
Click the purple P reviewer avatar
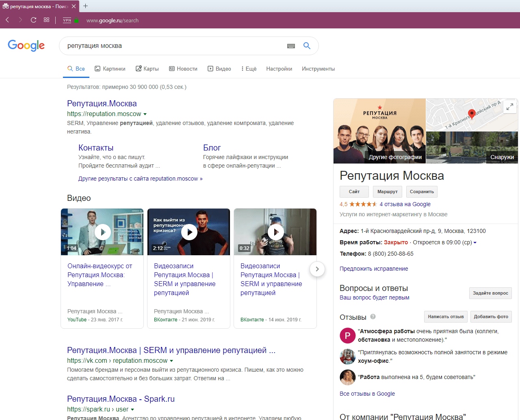pos(347,336)
